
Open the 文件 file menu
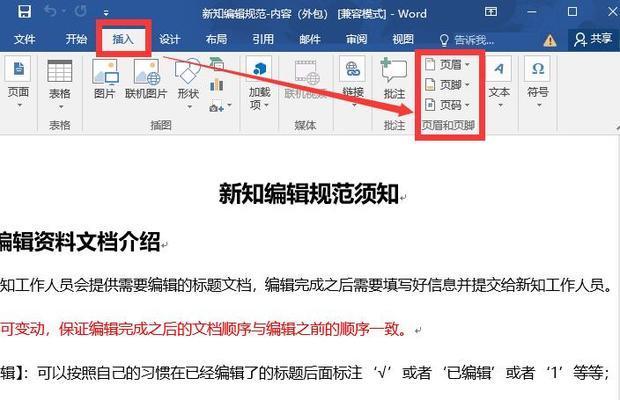click(x=25, y=39)
